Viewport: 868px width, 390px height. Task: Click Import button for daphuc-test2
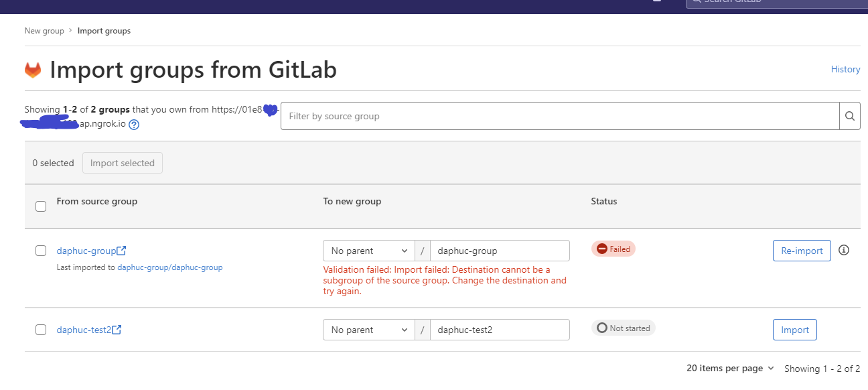tap(795, 330)
